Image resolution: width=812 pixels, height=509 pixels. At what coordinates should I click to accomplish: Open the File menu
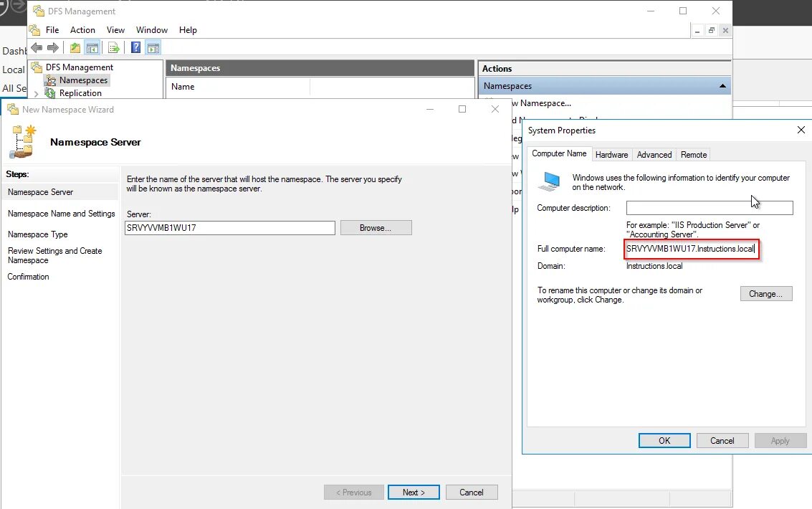52,30
